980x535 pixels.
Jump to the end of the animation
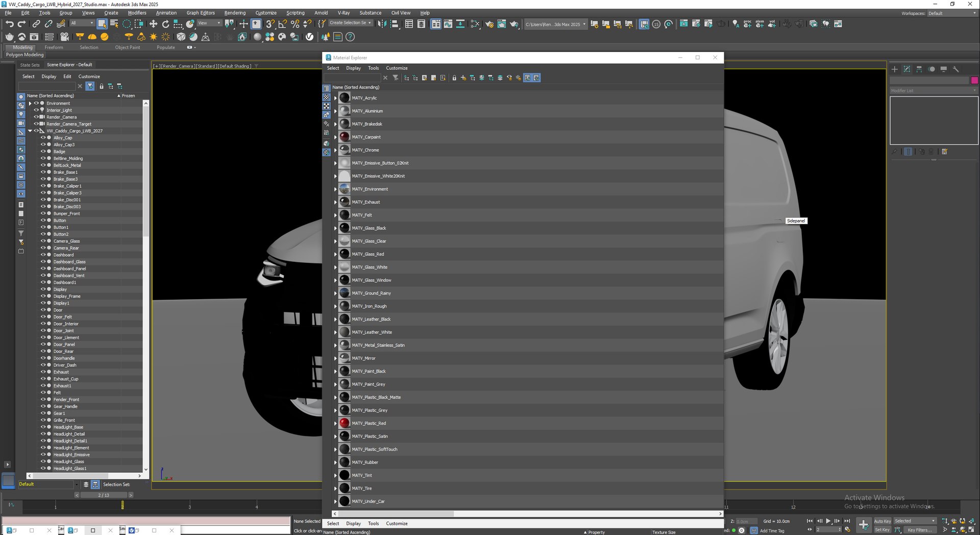[847, 521]
